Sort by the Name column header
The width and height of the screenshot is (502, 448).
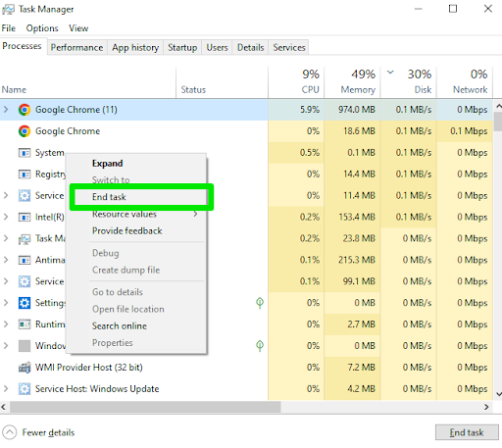88,82
